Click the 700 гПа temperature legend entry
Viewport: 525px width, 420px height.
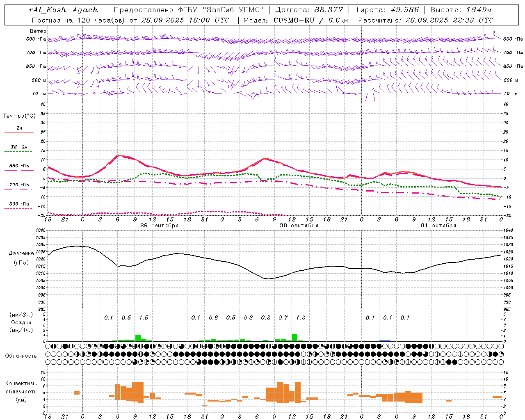click(19, 185)
